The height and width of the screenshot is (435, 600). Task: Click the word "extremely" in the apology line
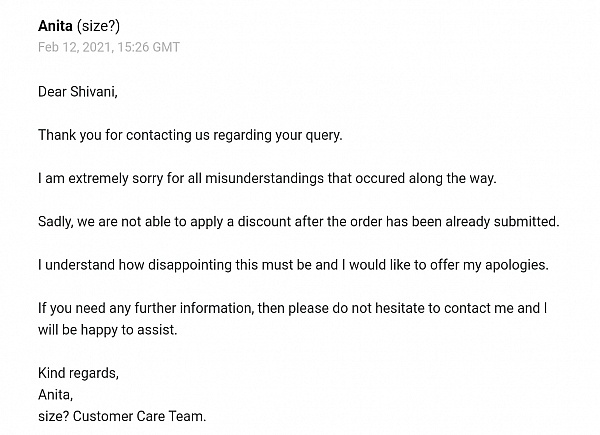[x=98, y=179]
